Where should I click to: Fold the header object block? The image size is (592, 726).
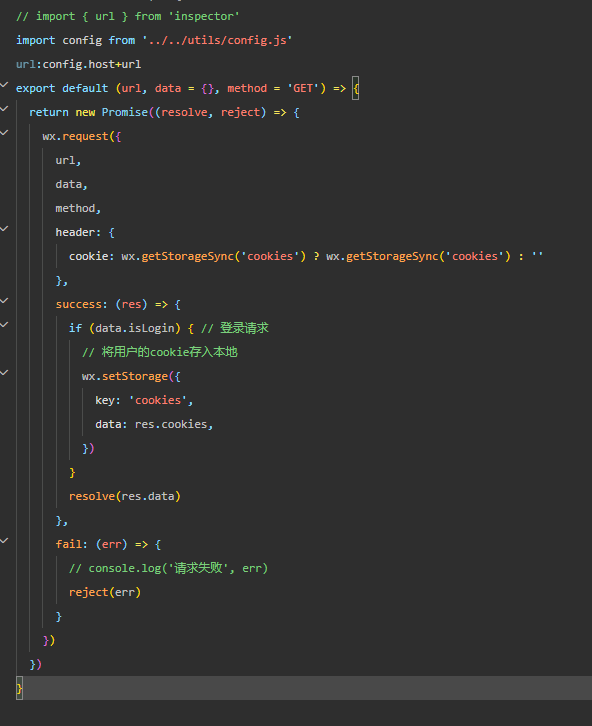(x=4, y=229)
